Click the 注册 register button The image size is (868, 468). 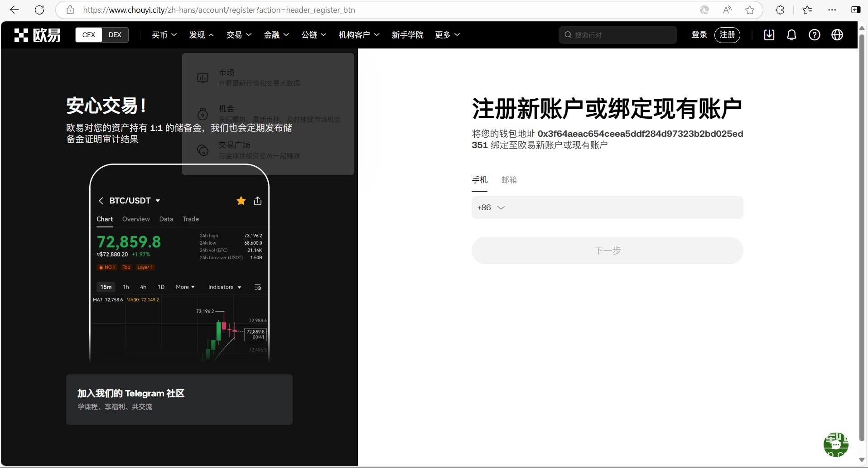(727, 35)
